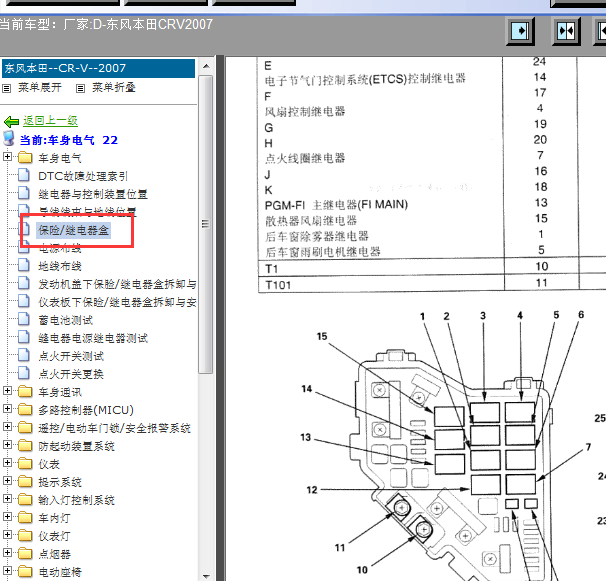Image resolution: width=606 pixels, height=581 pixels.
Task: Click the green back arrow icon
Action: [11, 122]
